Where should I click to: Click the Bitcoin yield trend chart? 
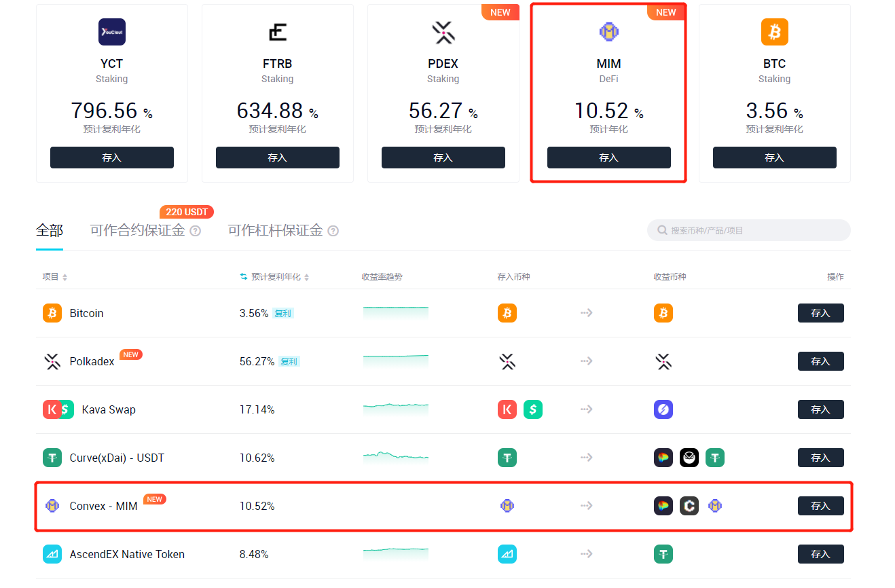click(x=396, y=313)
